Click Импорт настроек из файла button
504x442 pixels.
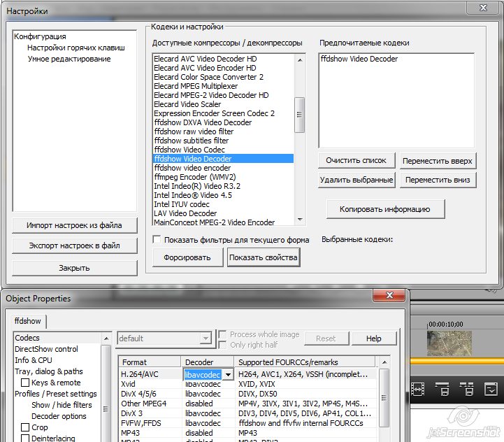click(74, 225)
